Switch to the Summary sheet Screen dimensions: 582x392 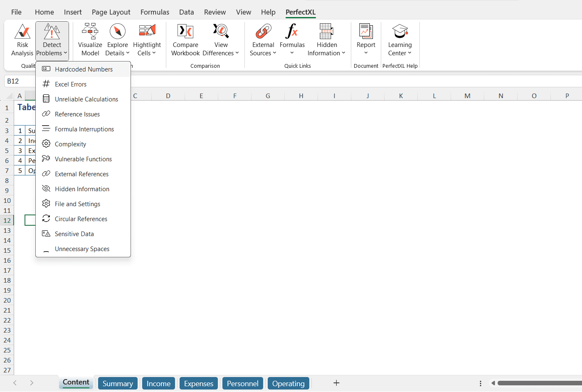click(118, 383)
